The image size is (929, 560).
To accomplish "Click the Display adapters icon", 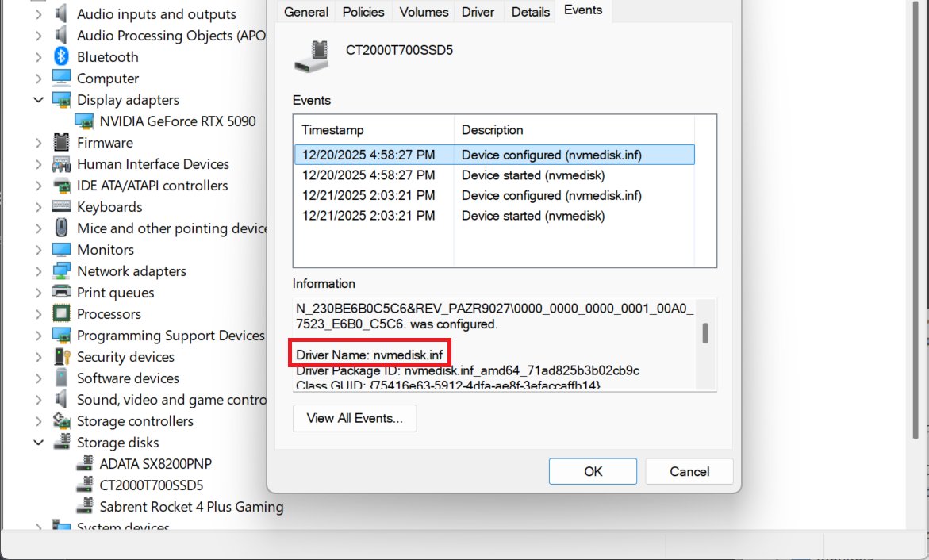I will point(61,100).
